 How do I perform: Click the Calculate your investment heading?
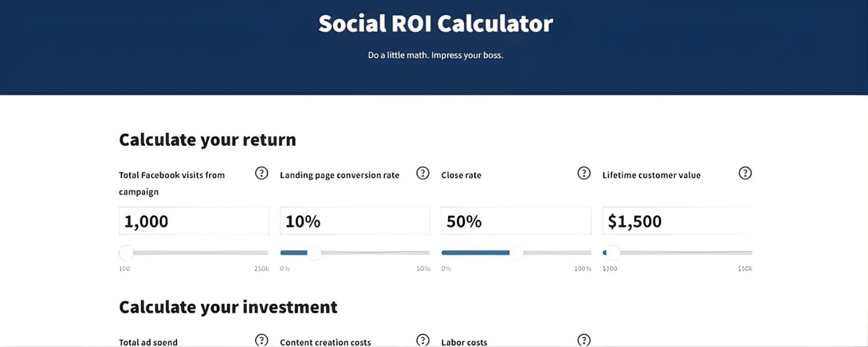(228, 307)
